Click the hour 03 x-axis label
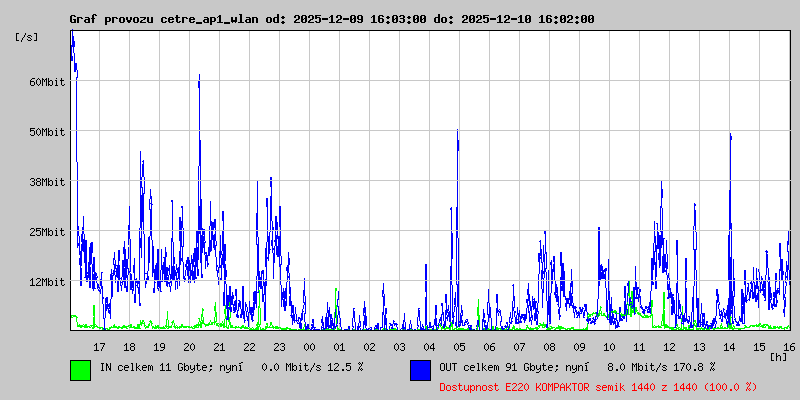This screenshot has width=800, height=400. click(x=399, y=347)
